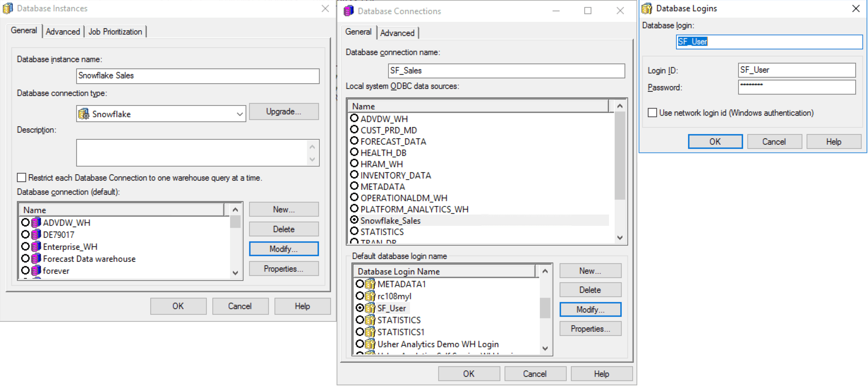Click the ADVDW_WH database connection icon

(x=36, y=223)
